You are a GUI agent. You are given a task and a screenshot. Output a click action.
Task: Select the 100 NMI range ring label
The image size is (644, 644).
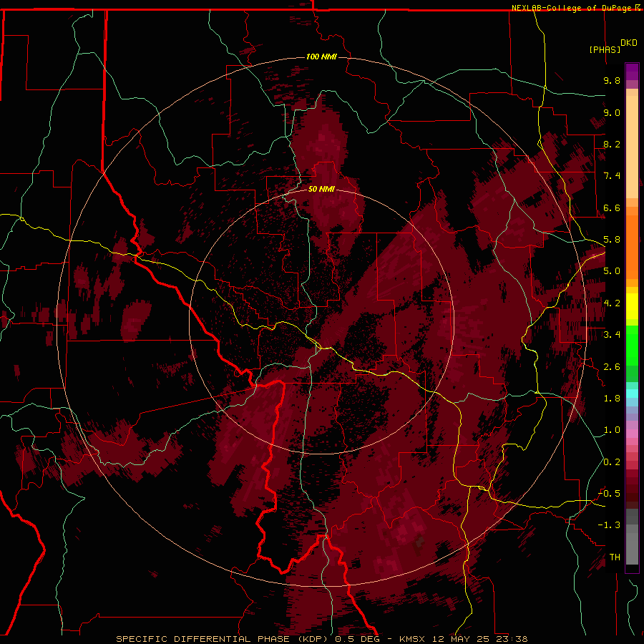321,57
